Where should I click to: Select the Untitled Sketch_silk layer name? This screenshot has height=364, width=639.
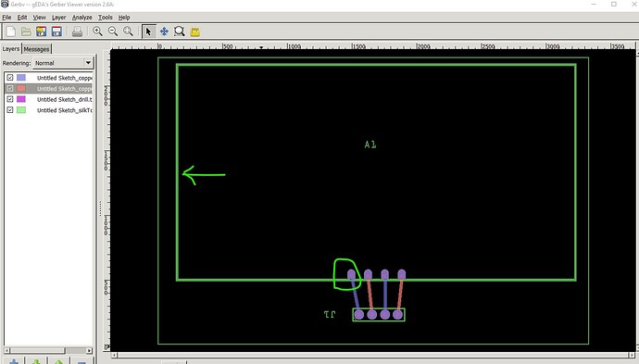[x=65, y=110]
